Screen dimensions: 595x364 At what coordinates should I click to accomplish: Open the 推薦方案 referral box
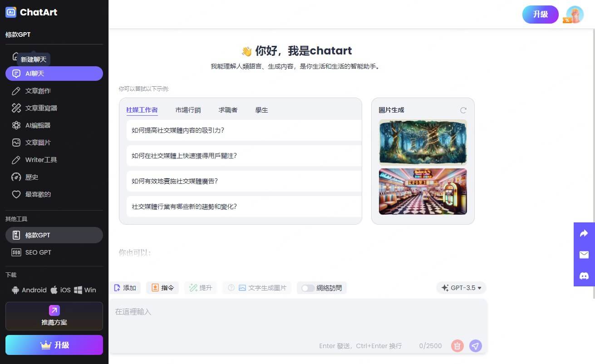[x=54, y=316]
